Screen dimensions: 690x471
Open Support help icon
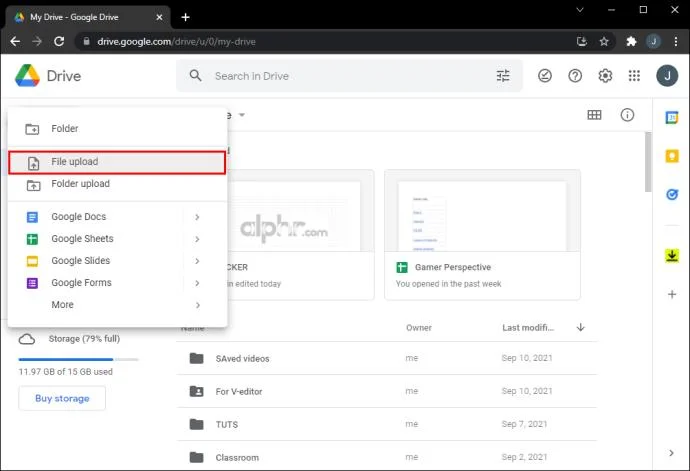tap(575, 76)
